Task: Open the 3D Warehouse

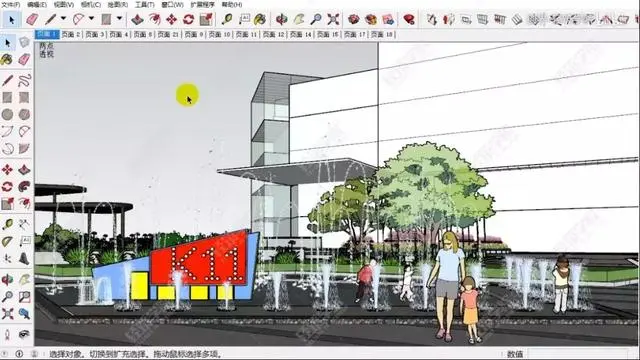Action: [353, 19]
